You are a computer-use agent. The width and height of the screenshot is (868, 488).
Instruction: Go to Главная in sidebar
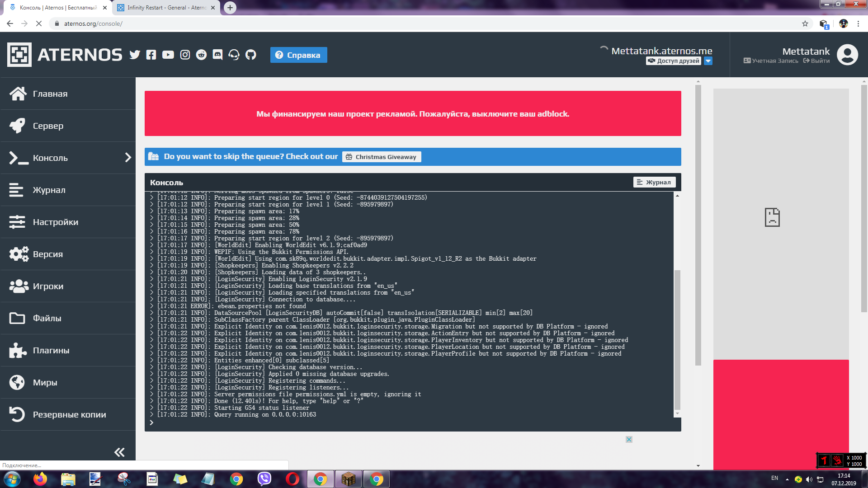(x=68, y=94)
